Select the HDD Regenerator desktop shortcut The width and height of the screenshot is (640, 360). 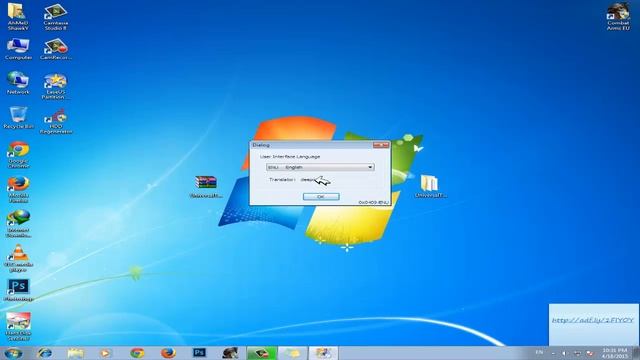[56, 121]
